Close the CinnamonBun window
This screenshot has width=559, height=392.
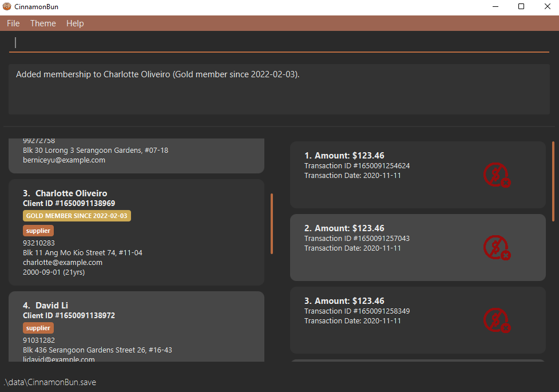(547, 6)
